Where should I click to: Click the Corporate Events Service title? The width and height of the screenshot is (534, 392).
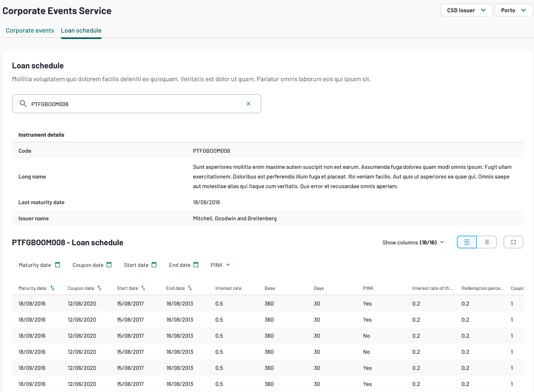[57, 11]
